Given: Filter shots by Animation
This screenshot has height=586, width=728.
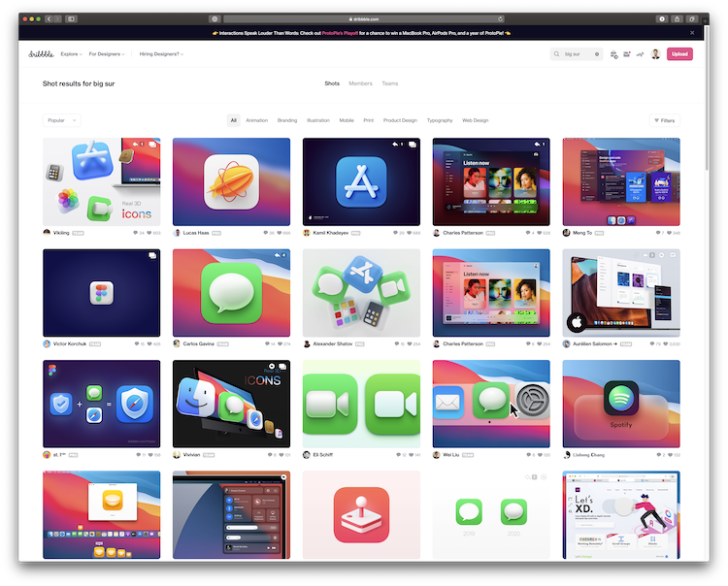Looking at the screenshot, I should 257,120.
